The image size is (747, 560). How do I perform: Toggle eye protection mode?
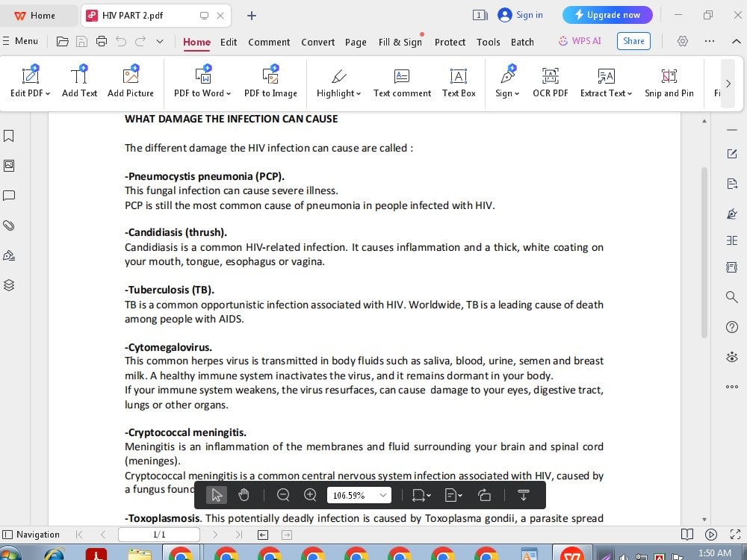point(731,357)
